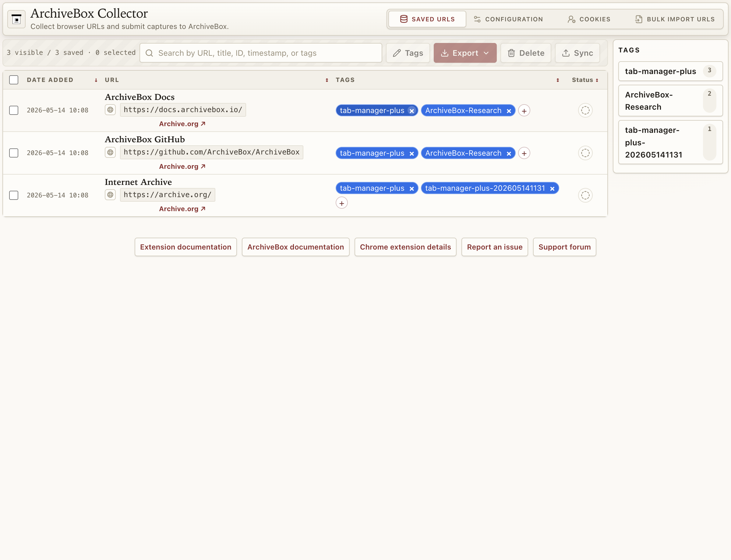Open the Export dropdown menu
This screenshot has width=731, height=560.
465,53
